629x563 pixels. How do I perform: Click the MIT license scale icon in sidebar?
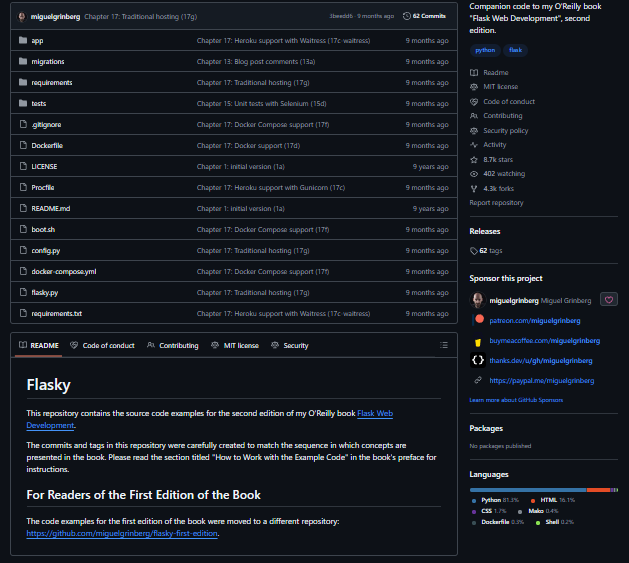click(x=474, y=87)
